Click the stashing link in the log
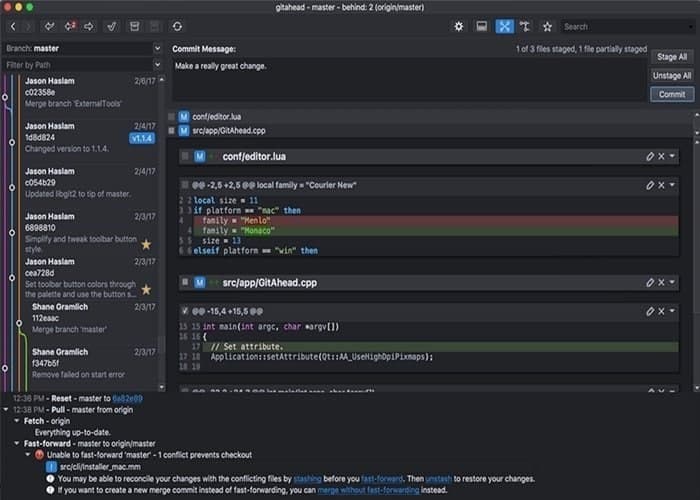Screen dimensions: 700x500 [307, 479]
